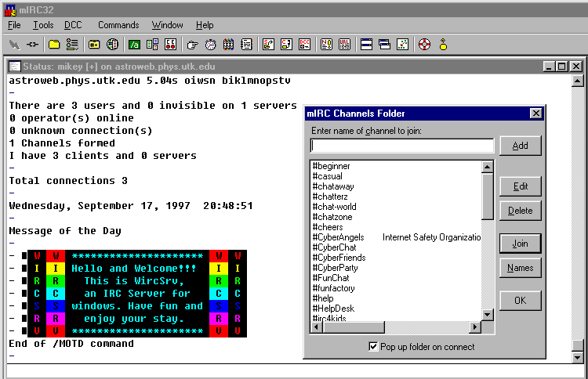Click the yellow folder toolbar icon

[54, 45]
